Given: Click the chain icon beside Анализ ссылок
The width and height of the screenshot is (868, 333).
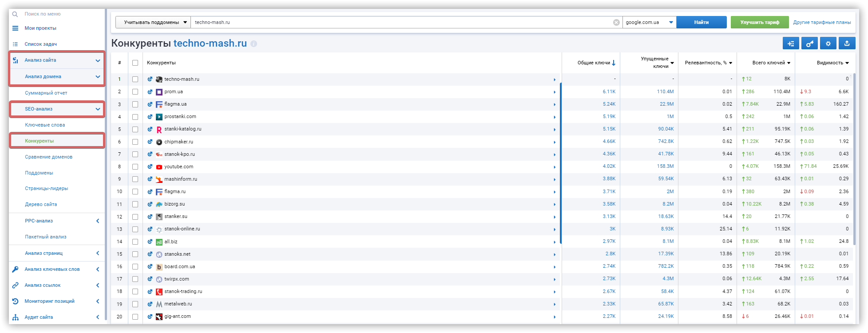Looking at the screenshot, I should coord(15,285).
